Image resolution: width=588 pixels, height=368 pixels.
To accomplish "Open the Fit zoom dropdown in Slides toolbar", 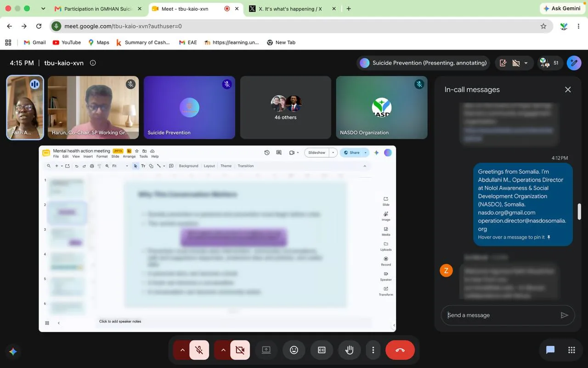I will coord(120,166).
